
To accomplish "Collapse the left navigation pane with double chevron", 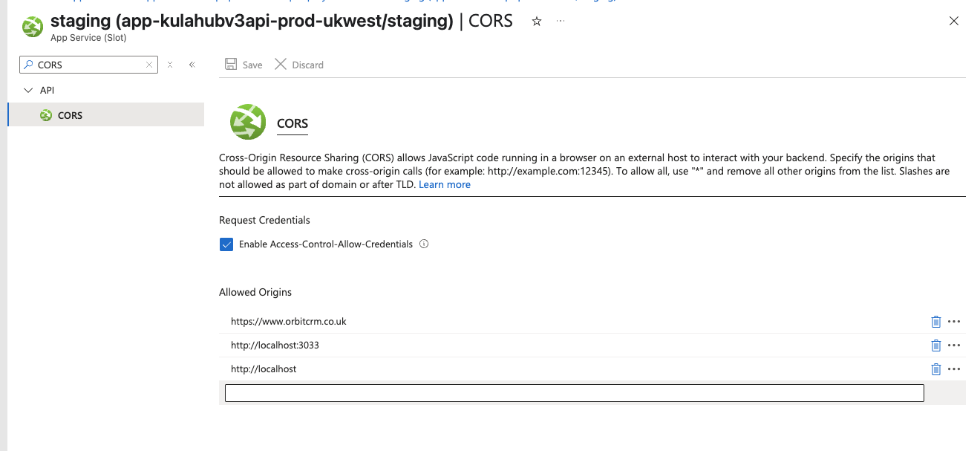I will point(192,65).
